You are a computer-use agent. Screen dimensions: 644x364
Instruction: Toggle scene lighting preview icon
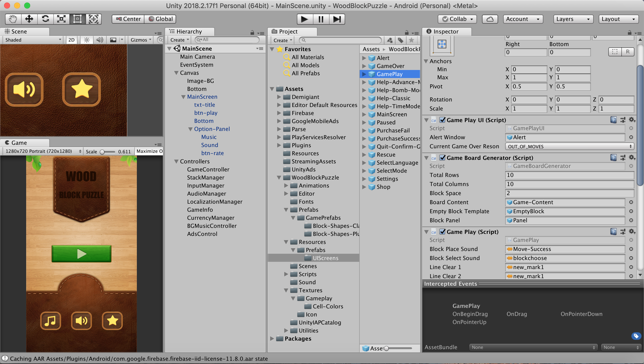87,40
